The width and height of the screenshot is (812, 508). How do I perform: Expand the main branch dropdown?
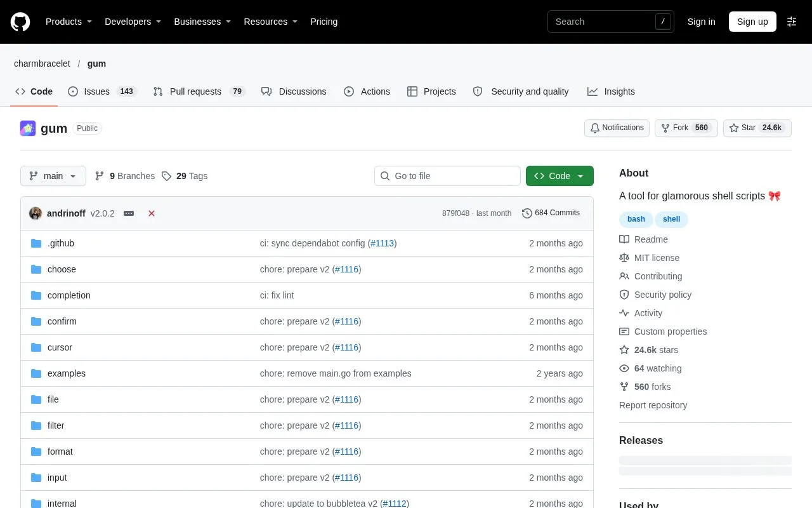coord(53,176)
